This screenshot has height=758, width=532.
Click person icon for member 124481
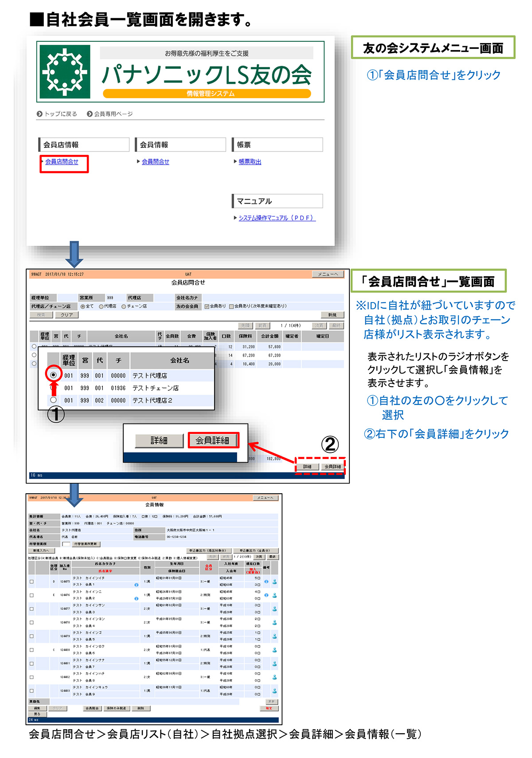click(274, 664)
